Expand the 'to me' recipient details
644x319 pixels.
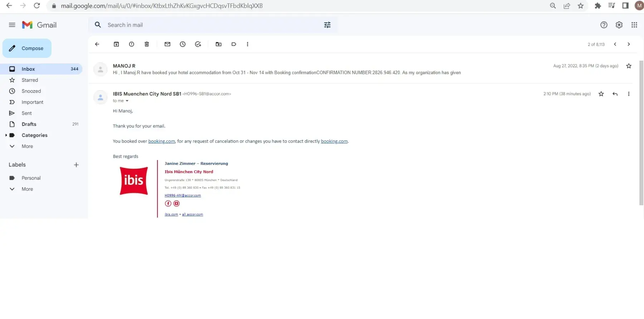click(127, 101)
